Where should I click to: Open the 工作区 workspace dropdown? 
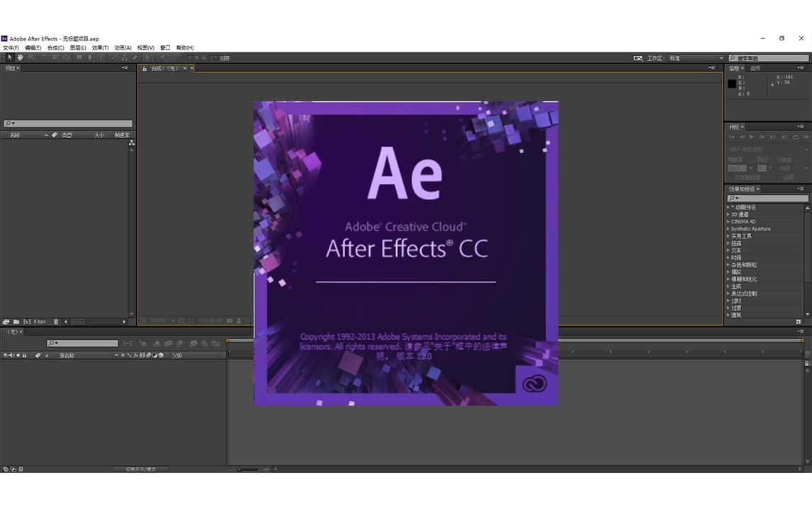coord(696,58)
